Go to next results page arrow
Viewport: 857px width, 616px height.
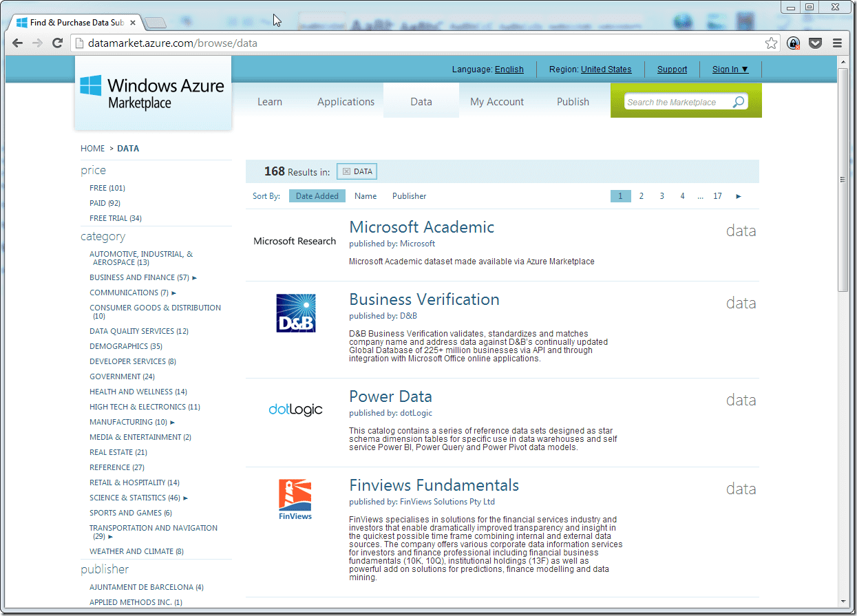coord(739,196)
